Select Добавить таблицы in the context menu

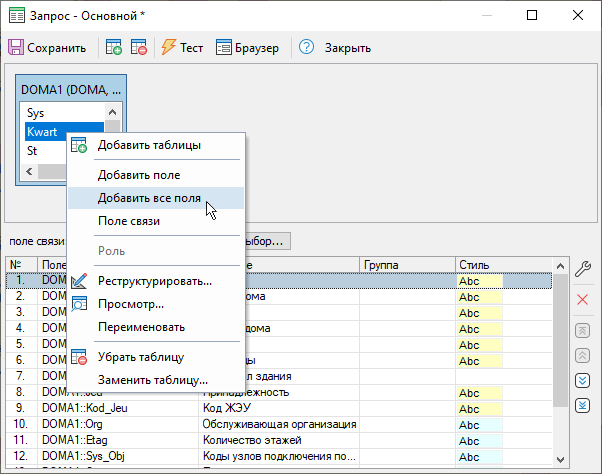coord(148,145)
